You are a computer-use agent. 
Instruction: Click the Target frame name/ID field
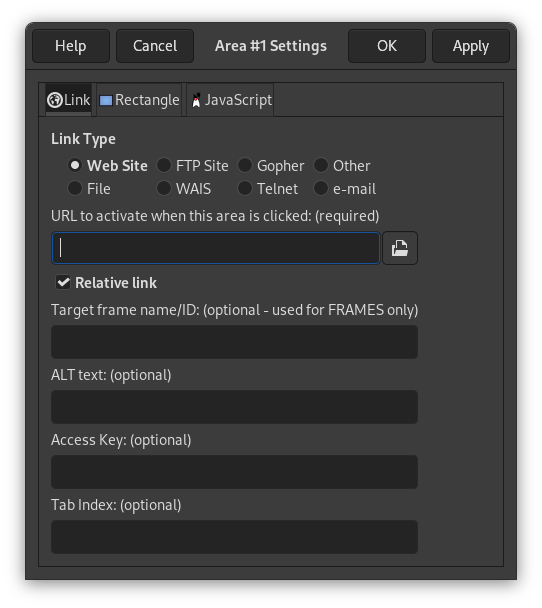pyautogui.click(x=234, y=342)
